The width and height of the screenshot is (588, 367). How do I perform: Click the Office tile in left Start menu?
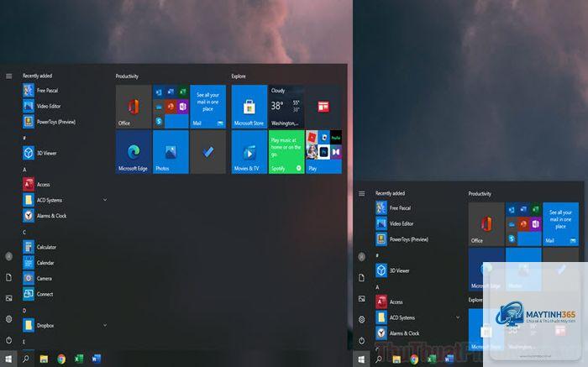click(x=134, y=107)
